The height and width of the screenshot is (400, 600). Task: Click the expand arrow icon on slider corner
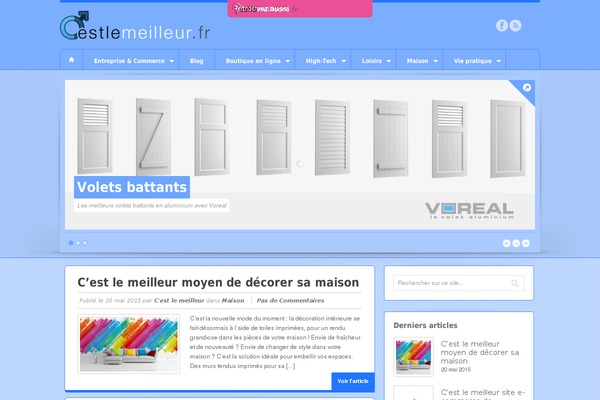coord(527,88)
